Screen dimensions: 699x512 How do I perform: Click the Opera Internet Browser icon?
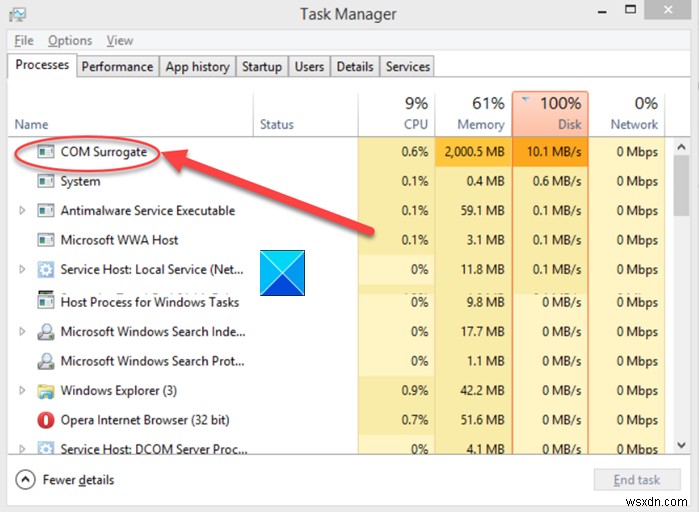[45, 420]
